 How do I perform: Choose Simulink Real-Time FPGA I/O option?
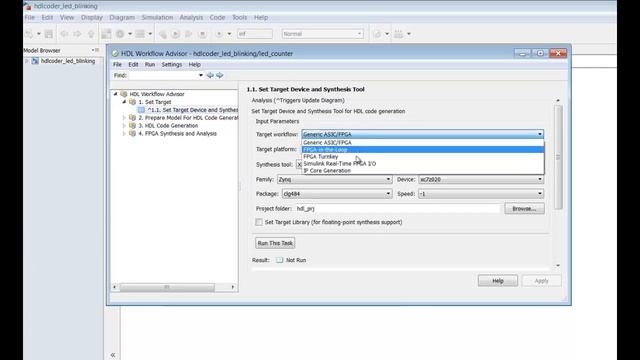(423, 163)
